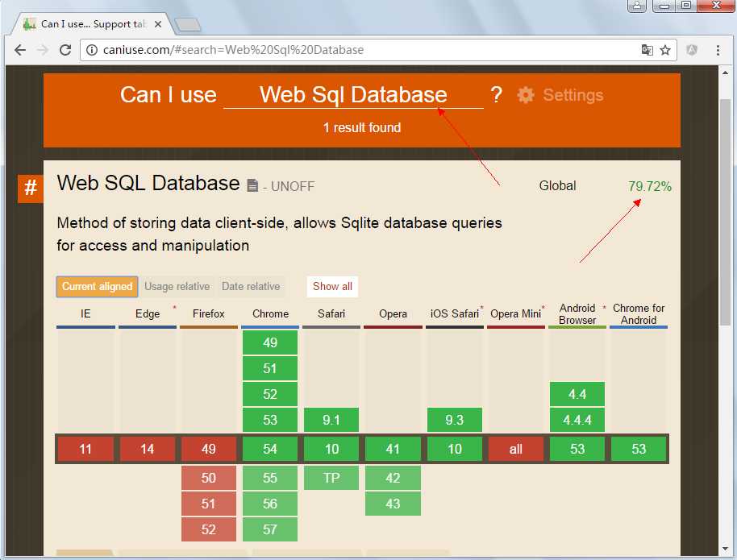Bookmark this page with the star icon
This screenshot has width=737, height=560.
pos(665,50)
